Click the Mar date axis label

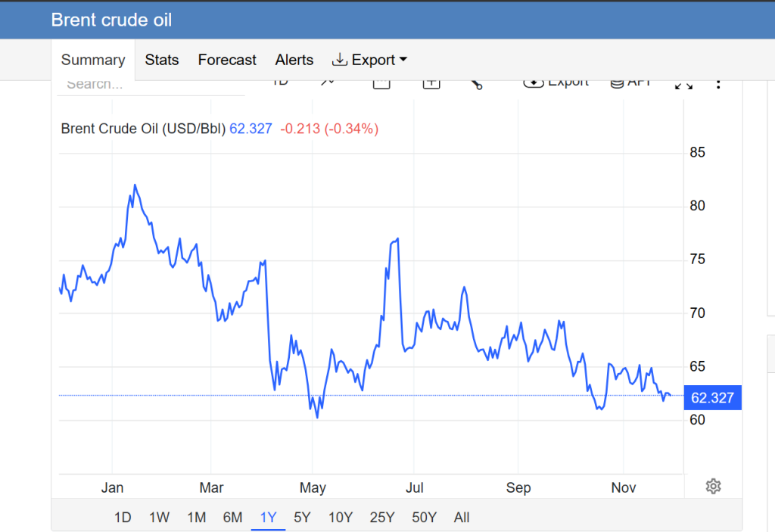212,487
